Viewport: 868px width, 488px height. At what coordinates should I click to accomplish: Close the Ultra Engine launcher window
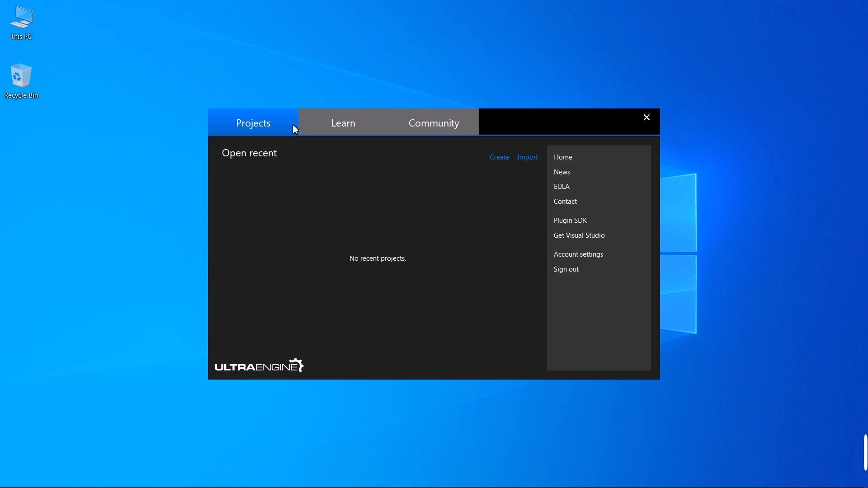646,117
